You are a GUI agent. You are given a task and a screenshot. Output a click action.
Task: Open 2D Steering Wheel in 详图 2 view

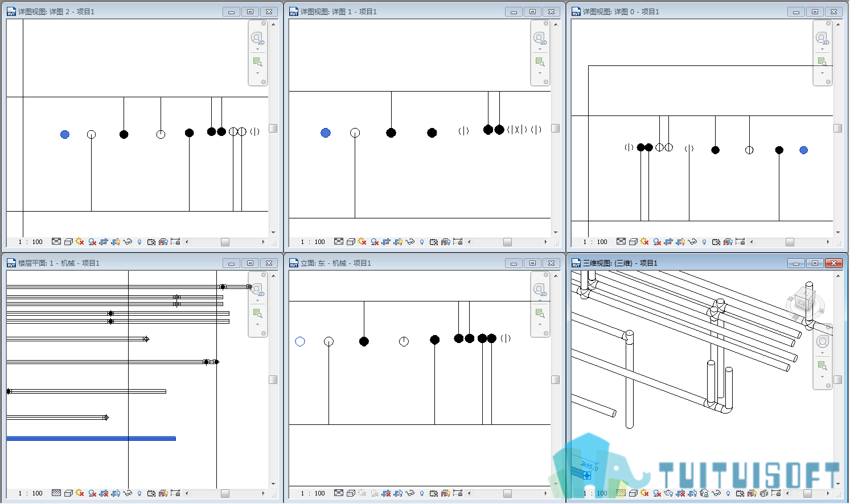257,38
